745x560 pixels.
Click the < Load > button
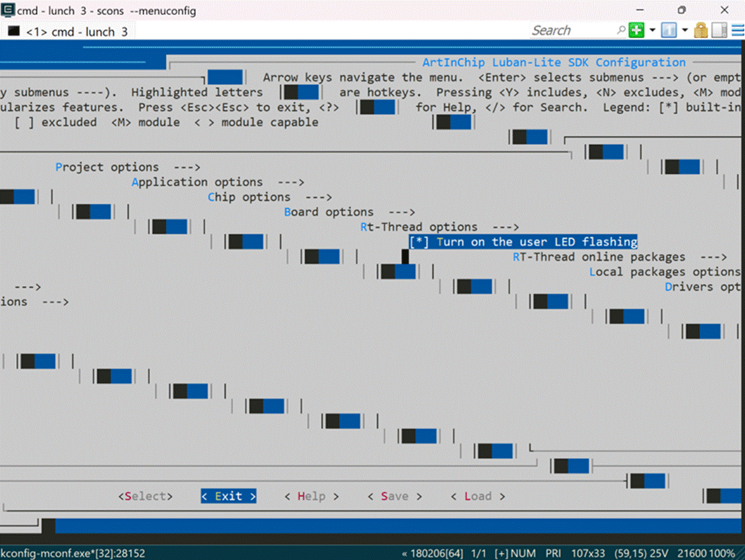click(478, 497)
